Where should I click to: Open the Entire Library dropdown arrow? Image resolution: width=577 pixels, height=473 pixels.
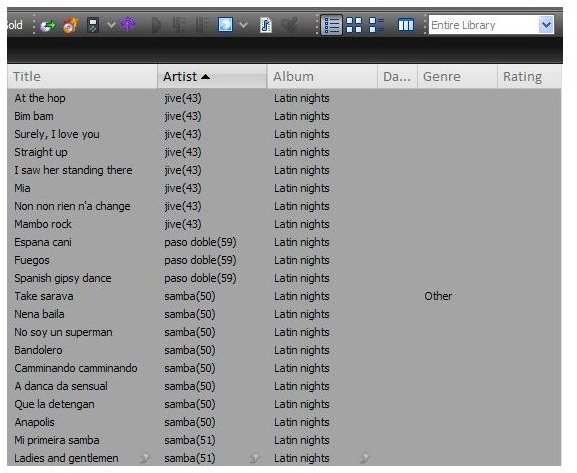[546, 25]
